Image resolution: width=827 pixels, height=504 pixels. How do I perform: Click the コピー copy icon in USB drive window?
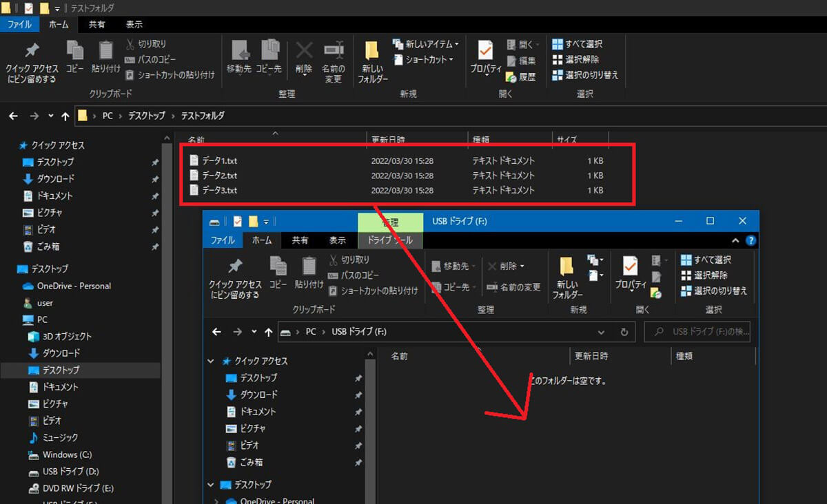point(278,272)
